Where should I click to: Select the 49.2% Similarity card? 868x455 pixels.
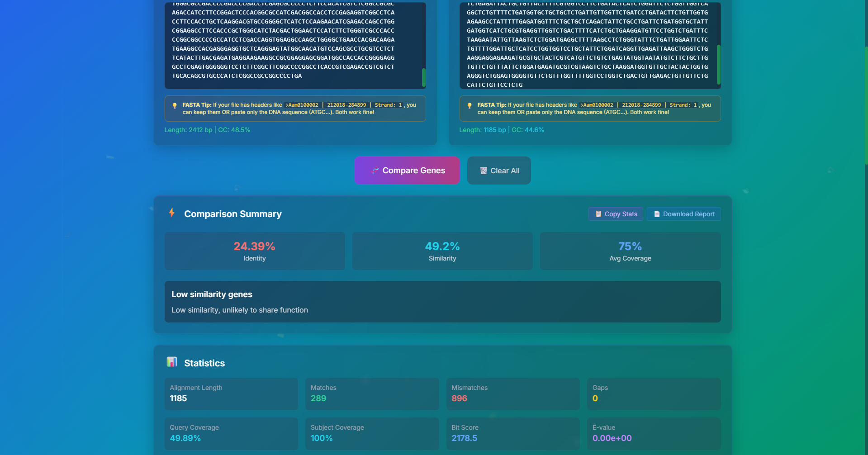click(442, 251)
